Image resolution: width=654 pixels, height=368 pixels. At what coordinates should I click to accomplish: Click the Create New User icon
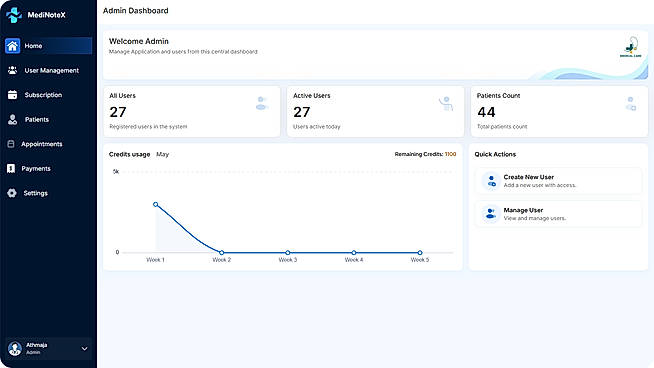pyautogui.click(x=491, y=181)
